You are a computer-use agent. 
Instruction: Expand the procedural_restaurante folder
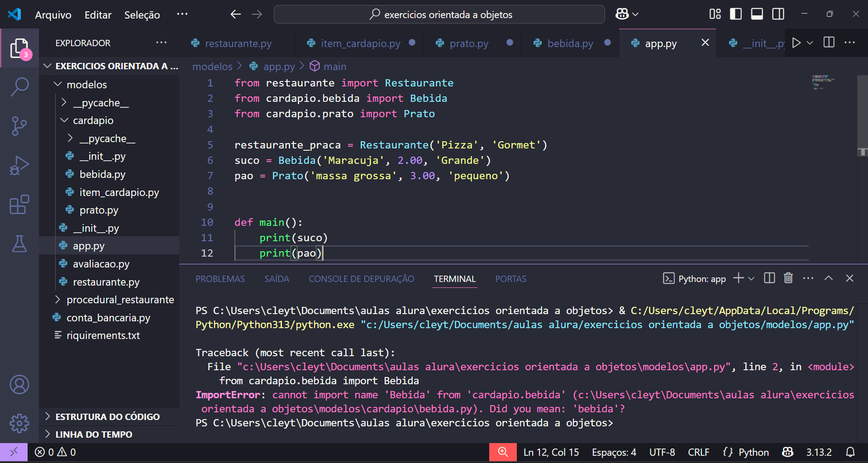(57, 299)
